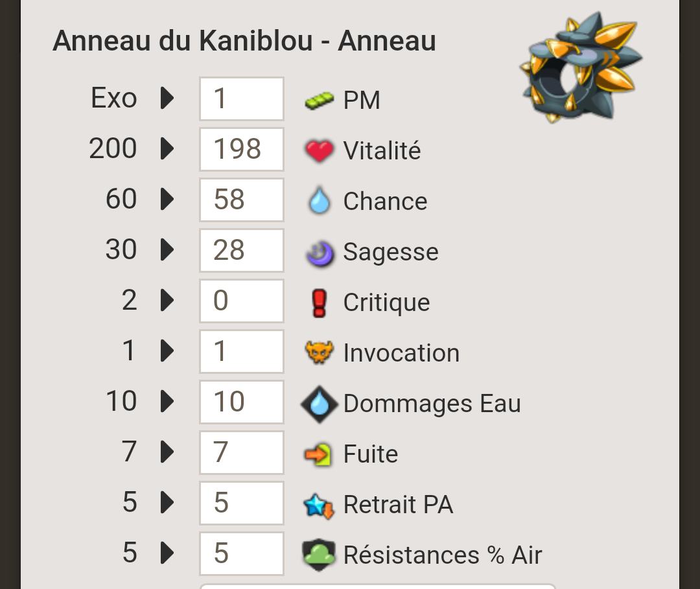This screenshot has width=700, height=589.
Task: Click the blue star Retrait PA icon
Action: tap(319, 505)
